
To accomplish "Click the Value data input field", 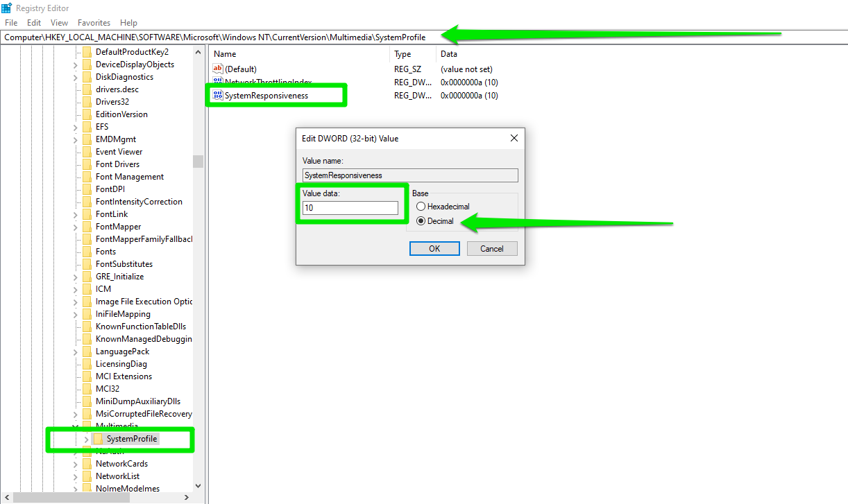I will (350, 208).
